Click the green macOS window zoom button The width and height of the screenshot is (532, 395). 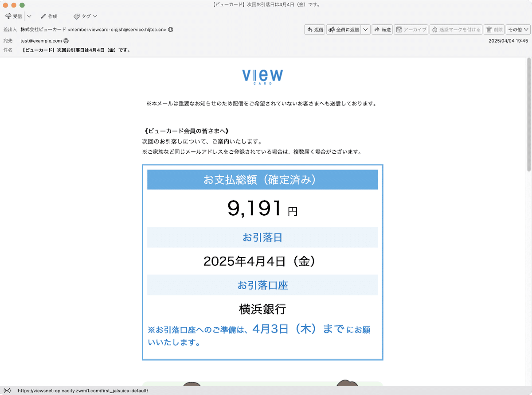[x=22, y=5]
